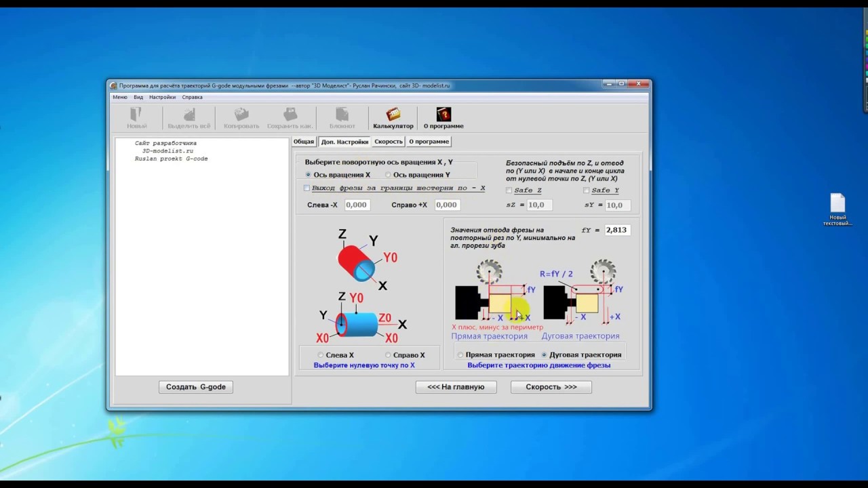Click inside the G-code text output area
This screenshot has width=868, height=488.
click(x=202, y=256)
